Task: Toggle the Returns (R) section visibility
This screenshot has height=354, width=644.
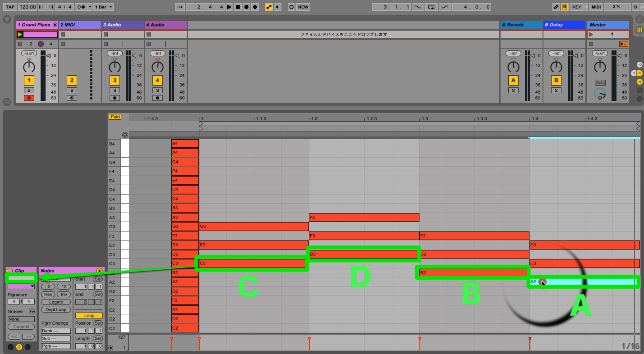Action: click(639, 73)
